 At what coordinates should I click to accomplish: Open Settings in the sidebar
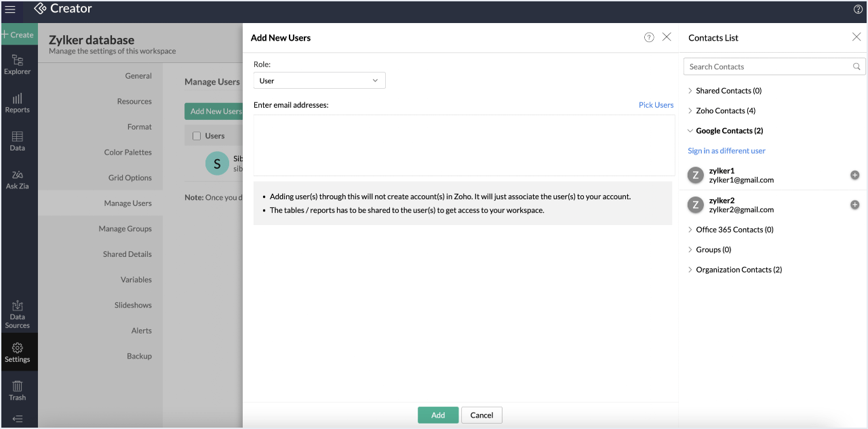(x=18, y=352)
